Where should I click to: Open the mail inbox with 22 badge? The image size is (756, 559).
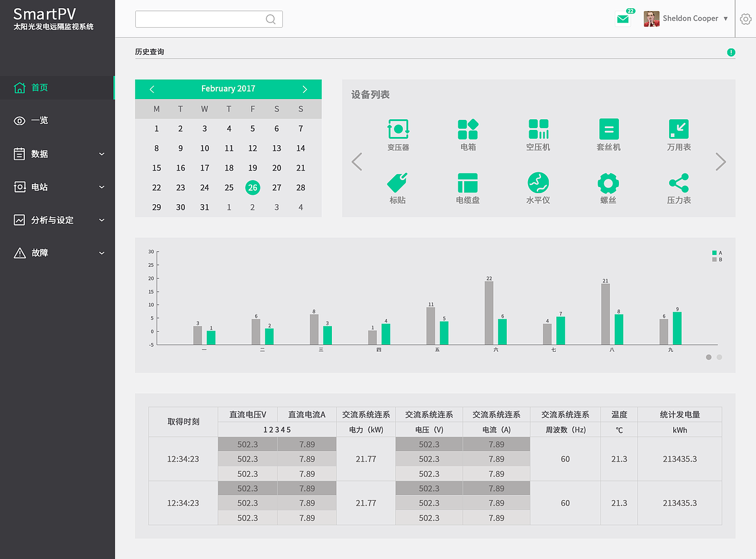pos(623,19)
